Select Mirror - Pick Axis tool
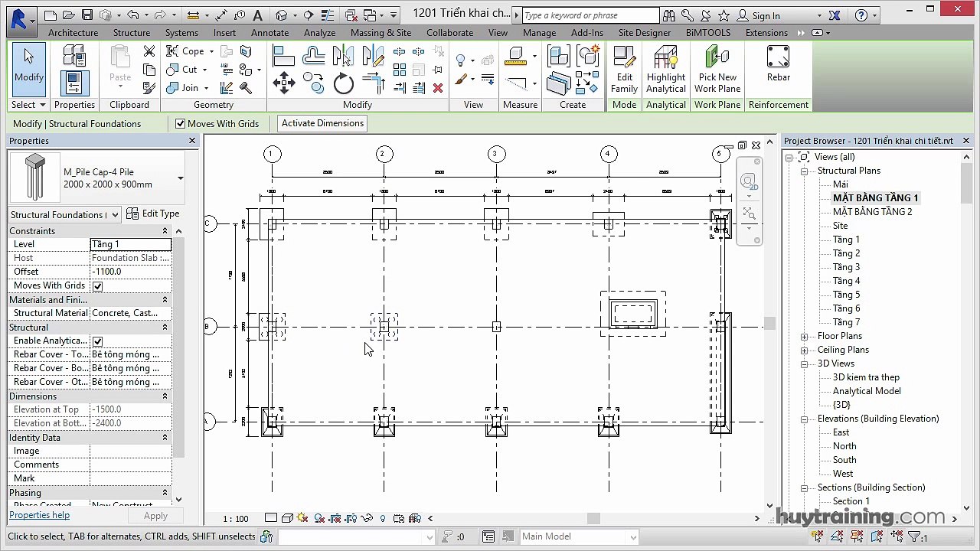 pos(343,56)
